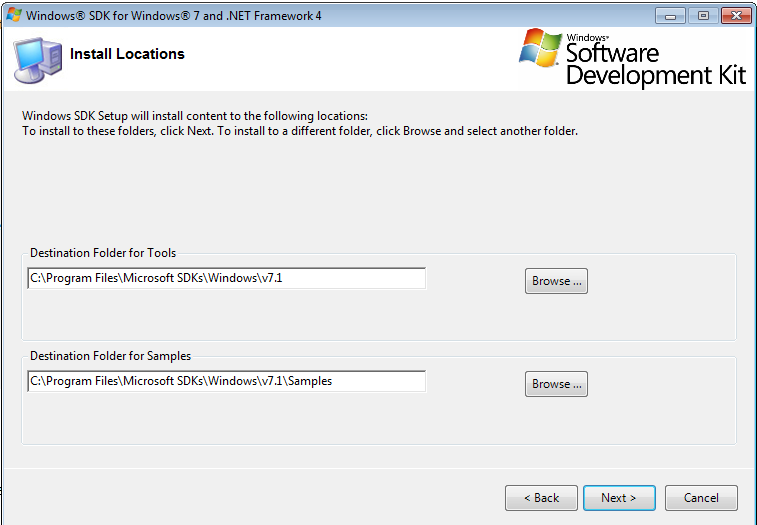The height and width of the screenshot is (525, 757).
Task: Click the Destination Folder for Samples label
Action: [x=110, y=355]
